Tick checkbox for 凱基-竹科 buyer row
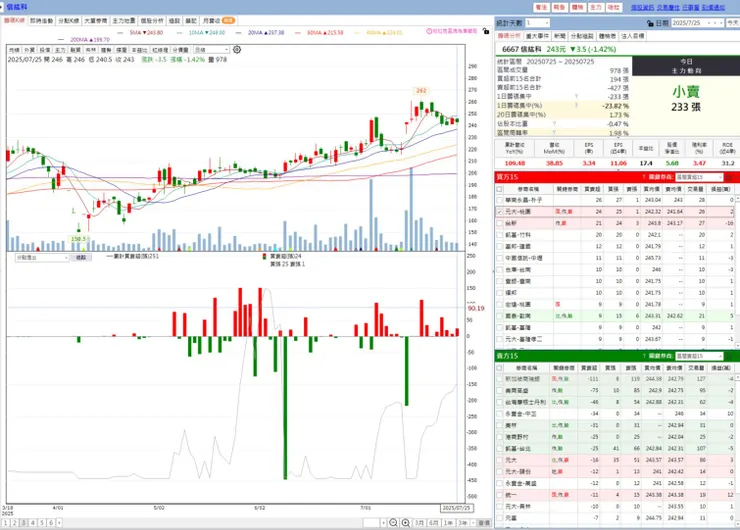 click(499, 235)
